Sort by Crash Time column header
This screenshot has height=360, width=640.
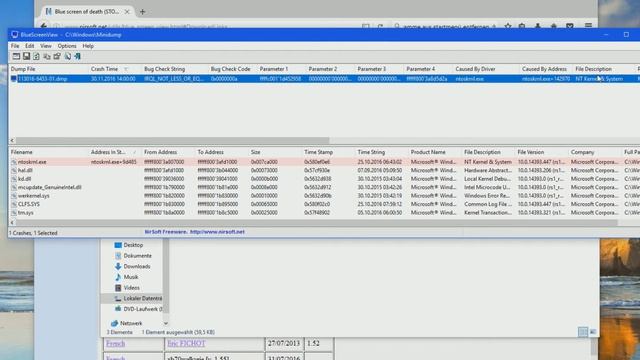(x=115, y=69)
